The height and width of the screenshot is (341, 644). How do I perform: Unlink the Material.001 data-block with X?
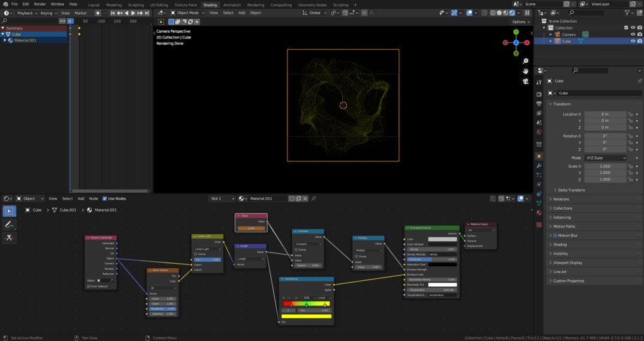tap(305, 198)
